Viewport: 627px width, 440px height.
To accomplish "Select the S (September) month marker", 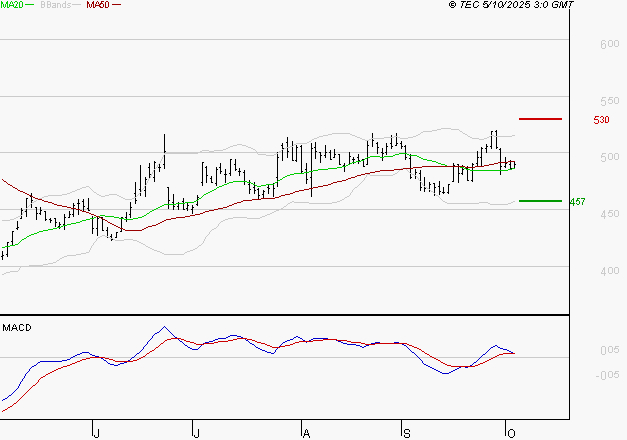I will [x=406, y=432].
